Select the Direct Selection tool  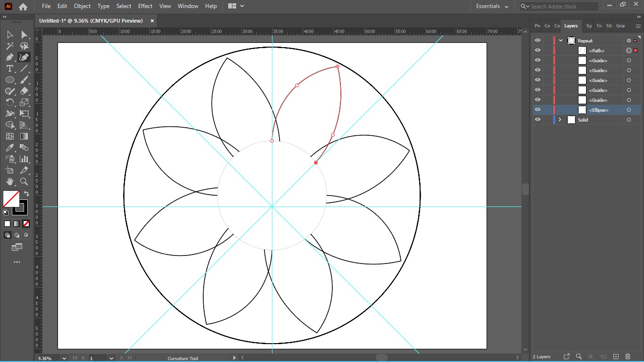pyautogui.click(x=24, y=35)
